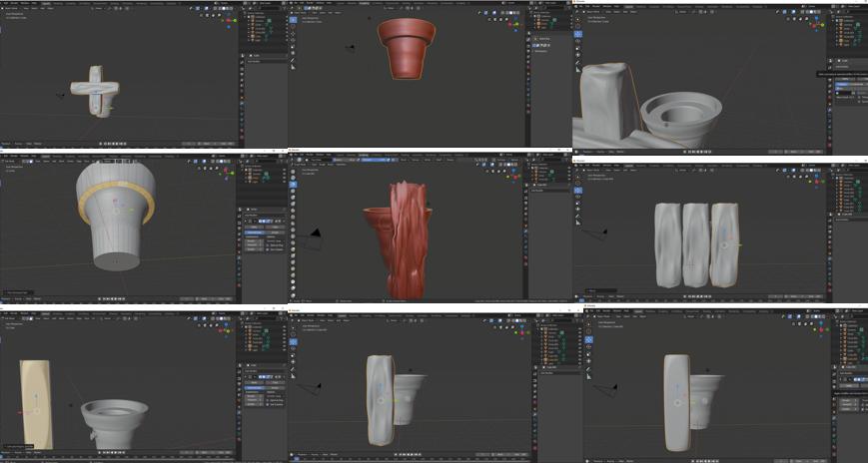
Task: Choose the Annotate tool in smooth-plank window toolbar
Action: 588,369
